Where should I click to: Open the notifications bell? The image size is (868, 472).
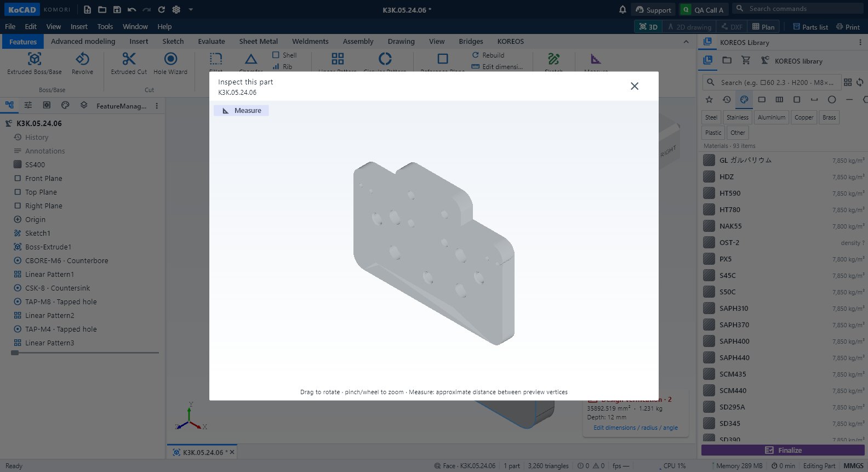pyautogui.click(x=623, y=10)
